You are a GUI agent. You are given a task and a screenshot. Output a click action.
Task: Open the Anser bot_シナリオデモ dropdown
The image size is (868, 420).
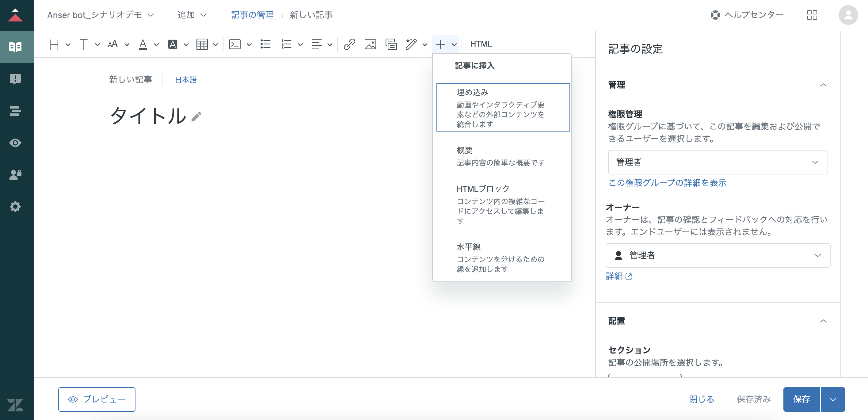[101, 15]
